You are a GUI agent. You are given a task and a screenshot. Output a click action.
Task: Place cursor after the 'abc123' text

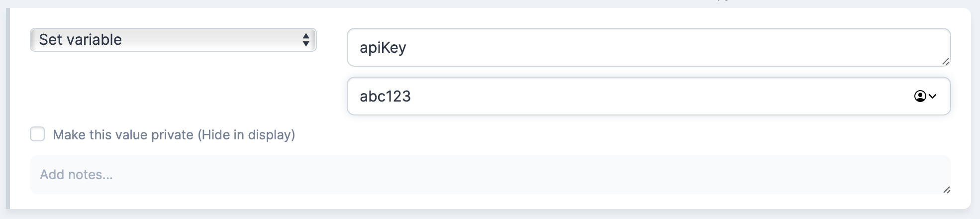click(x=412, y=96)
